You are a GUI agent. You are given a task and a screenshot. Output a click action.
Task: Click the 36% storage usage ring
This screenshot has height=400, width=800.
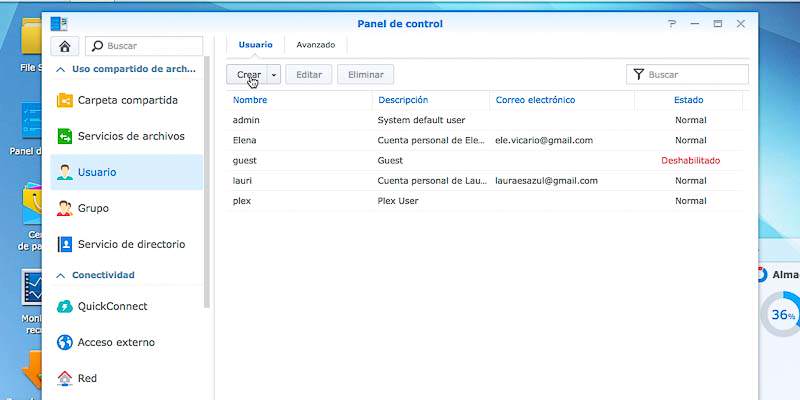pos(780,314)
